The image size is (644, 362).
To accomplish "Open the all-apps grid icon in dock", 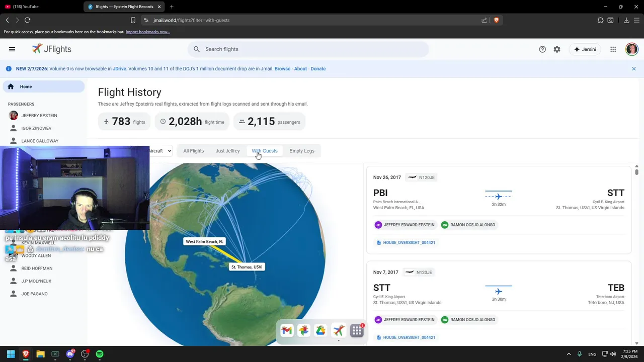I will point(357,330).
